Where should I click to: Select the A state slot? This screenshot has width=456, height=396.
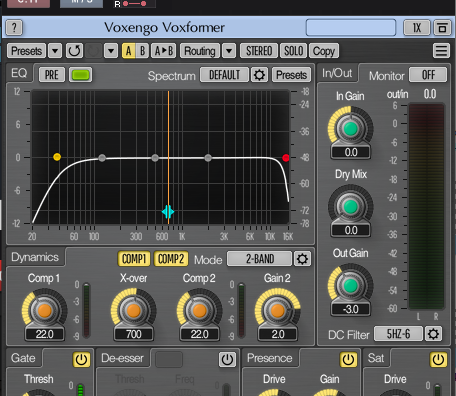[x=129, y=51]
